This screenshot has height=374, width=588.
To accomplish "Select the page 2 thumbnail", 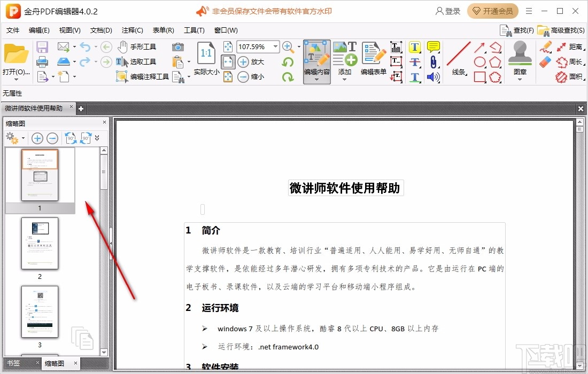I will coord(40,244).
